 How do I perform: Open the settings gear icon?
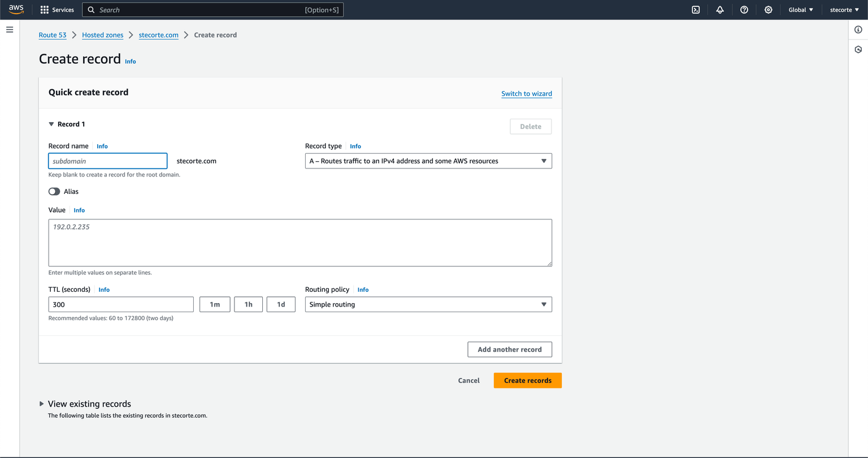pos(768,10)
